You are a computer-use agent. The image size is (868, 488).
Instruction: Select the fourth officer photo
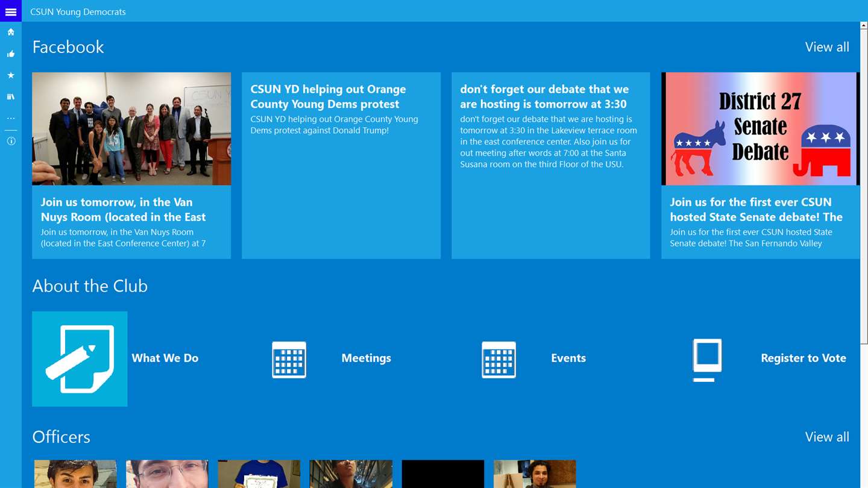351,474
